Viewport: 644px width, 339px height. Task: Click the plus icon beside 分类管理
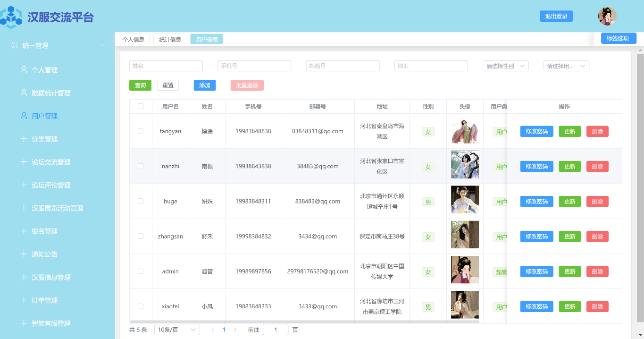pyautogui.click(x=24, y=139)
